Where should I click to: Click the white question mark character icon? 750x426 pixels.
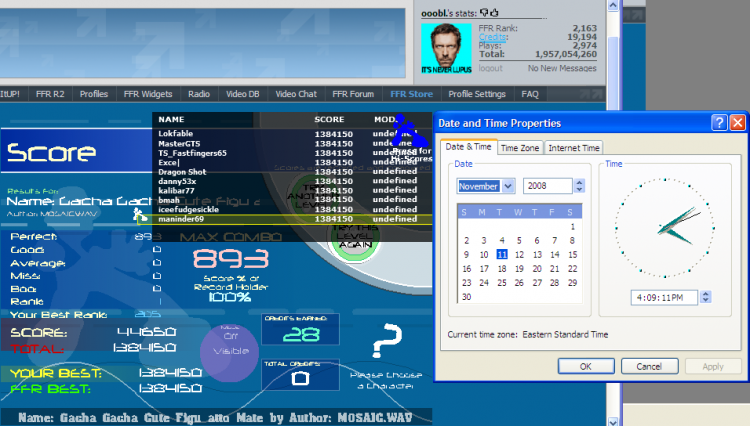[x=386, y=340]
